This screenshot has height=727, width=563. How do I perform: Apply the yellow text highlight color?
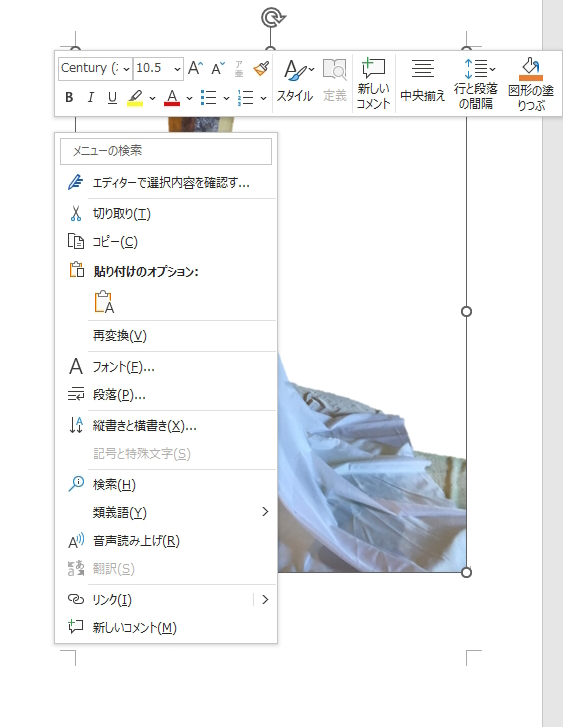135,97
